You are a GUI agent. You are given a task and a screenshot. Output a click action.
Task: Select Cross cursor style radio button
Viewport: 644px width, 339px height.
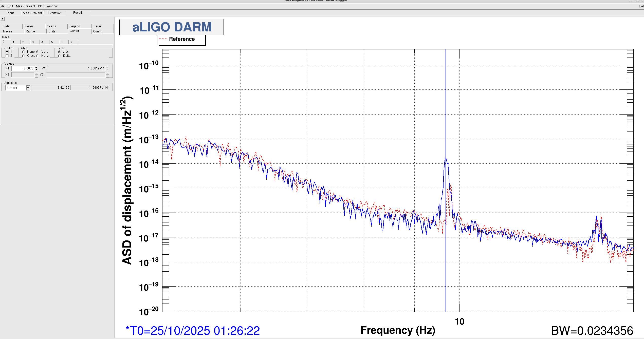pyautogui.click(x=24, y=56)
